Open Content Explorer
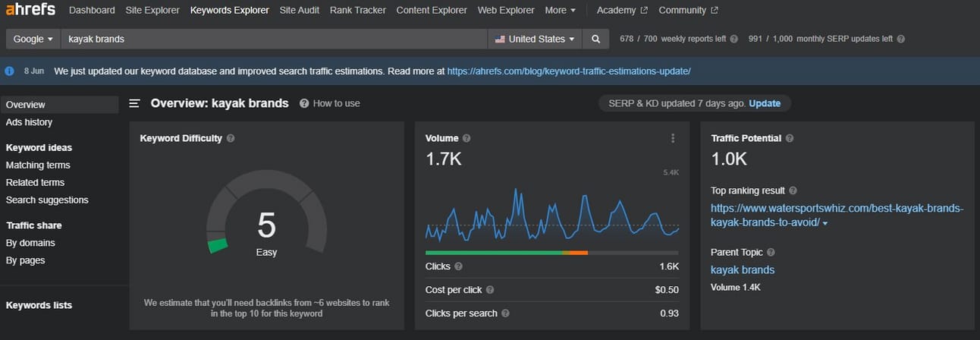The width and height of the screenshot is (980, 340). pos(432,11)
